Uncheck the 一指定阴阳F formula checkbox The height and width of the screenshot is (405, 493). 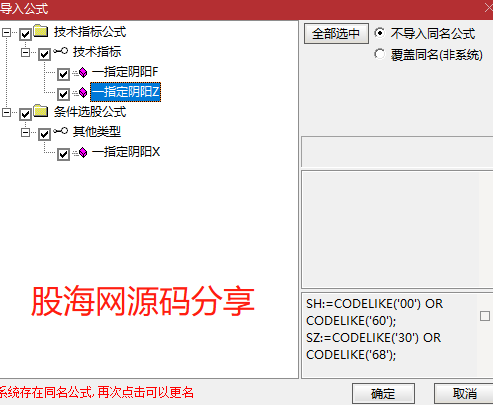coord(63,74)
